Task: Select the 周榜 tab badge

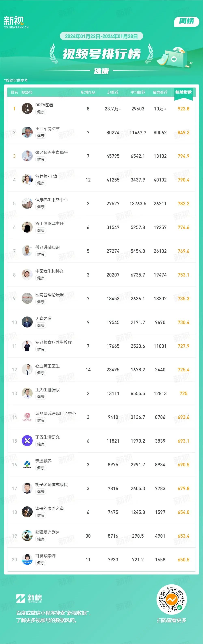Action: point(187,21)
